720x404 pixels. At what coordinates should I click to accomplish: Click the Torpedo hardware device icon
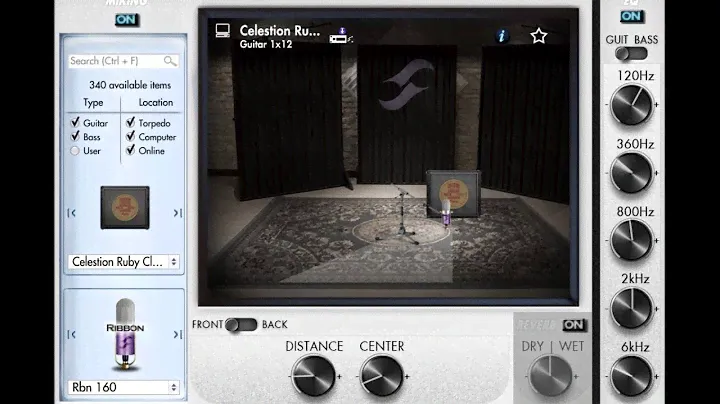(x=343, y=37)
